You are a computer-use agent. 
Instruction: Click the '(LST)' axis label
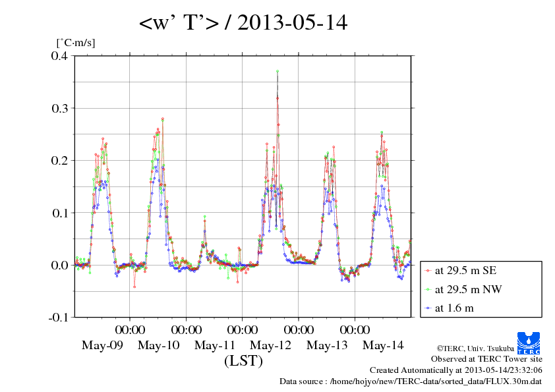[243, 361]
